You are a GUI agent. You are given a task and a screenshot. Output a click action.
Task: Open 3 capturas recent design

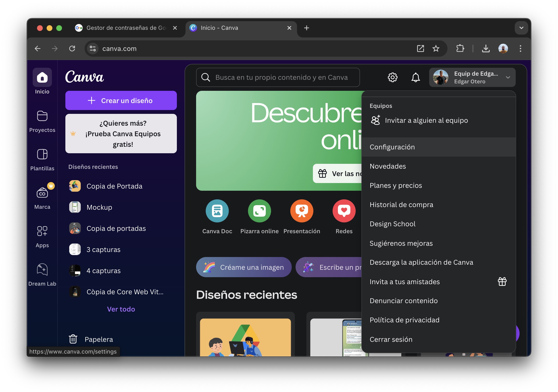pos(121,250)
